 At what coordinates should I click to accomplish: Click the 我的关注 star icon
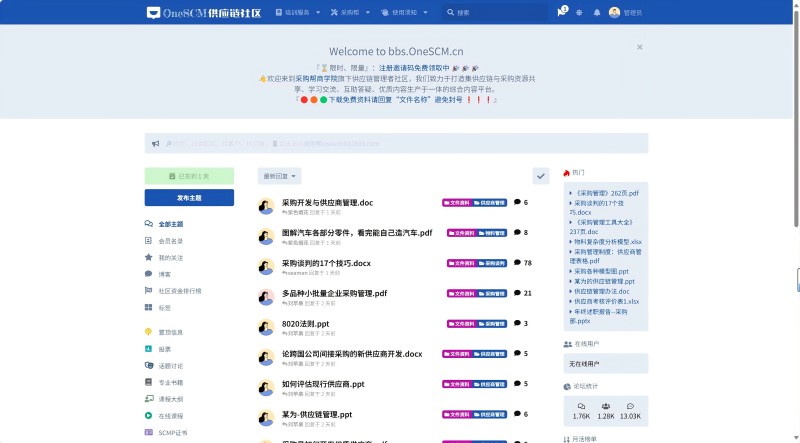[x=148, y=257]
